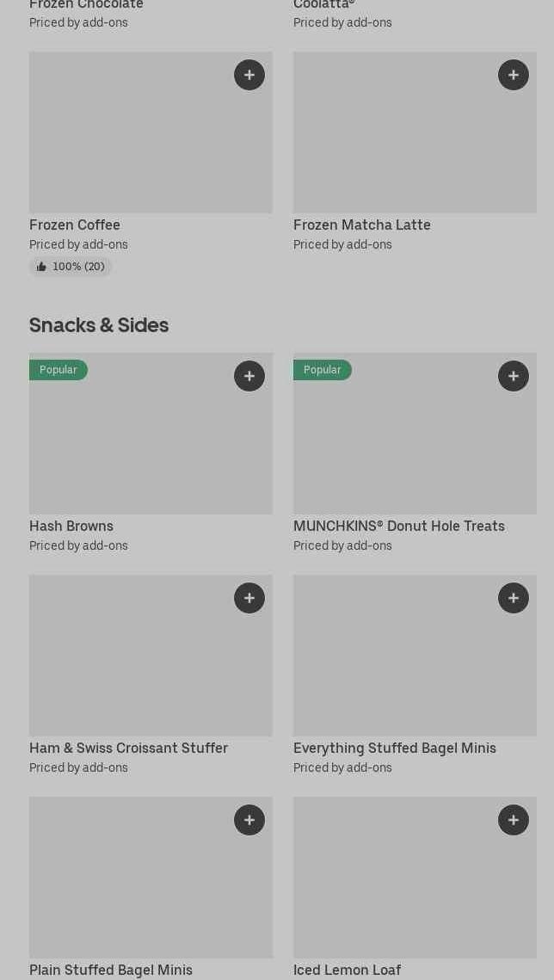The width and height of the screenshot is (554, 980).
Task: Click the thumbs-up rating on Frozen Coffee
Action: (71, 267)
